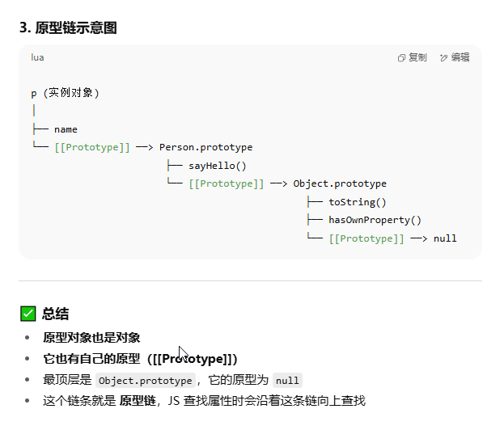This screenshot has width=504, height=430.
Task: Click the 编辑 button label
Action: pyautogui.click(x=460, y=57)
